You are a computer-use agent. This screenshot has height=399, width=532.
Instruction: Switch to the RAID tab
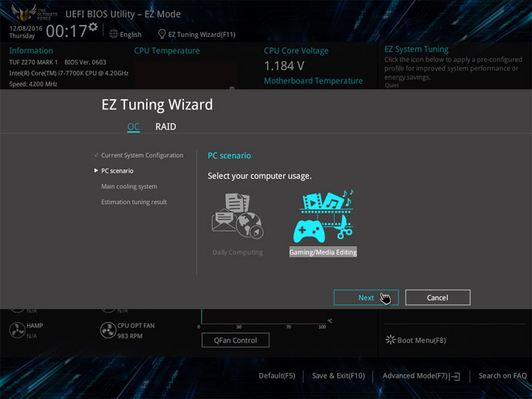click(166, 126)
